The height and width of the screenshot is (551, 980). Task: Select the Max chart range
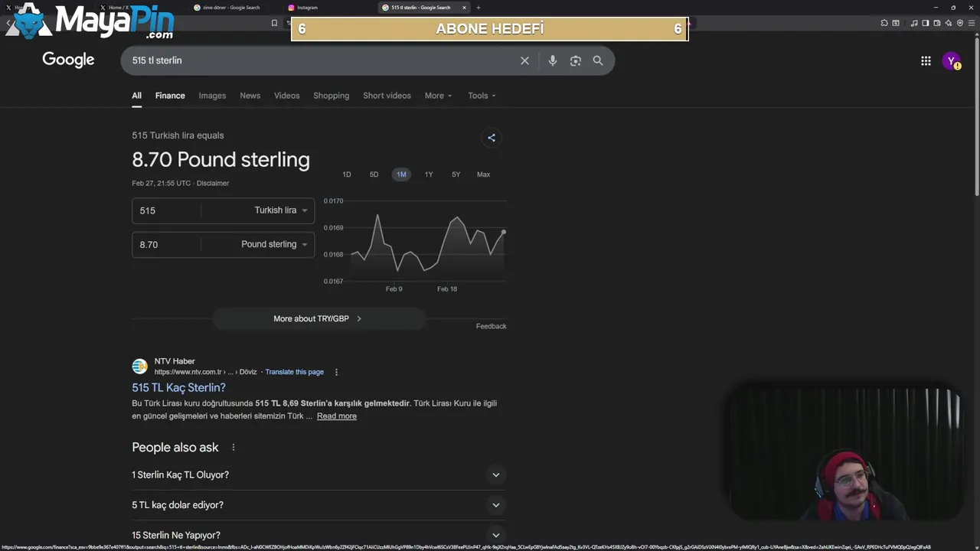pyautogui.click(x=483, y=174)
